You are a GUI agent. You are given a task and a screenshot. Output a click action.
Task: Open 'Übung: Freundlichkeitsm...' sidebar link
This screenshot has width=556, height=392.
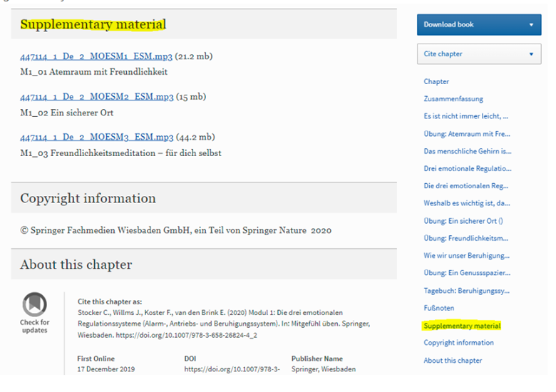pos(466,239)
